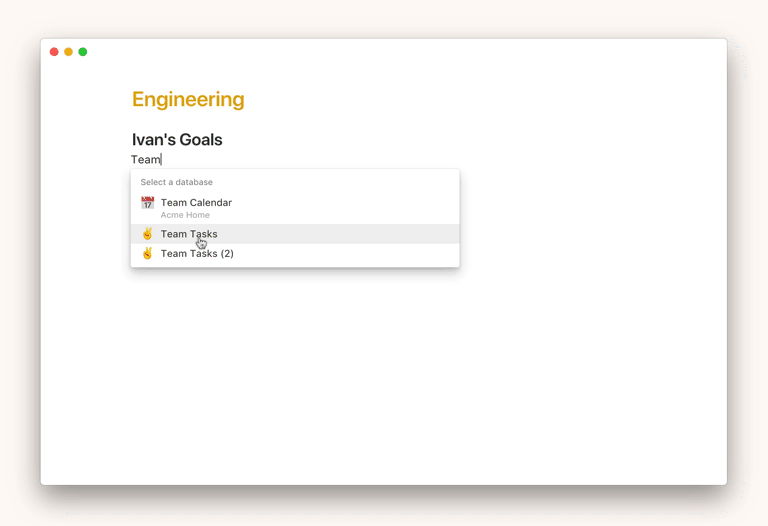Viewport: 768px width, 526px height.
Task: Choose the highlighted Team Tasks database
Action: click(x=189, y=234)
